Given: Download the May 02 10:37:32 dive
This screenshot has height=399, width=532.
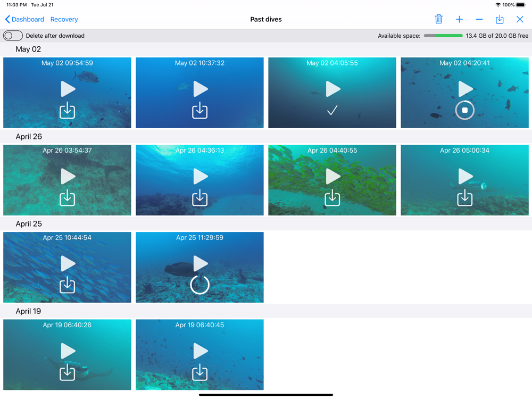Looking at the screenshot, I should (x=200, y=110).
